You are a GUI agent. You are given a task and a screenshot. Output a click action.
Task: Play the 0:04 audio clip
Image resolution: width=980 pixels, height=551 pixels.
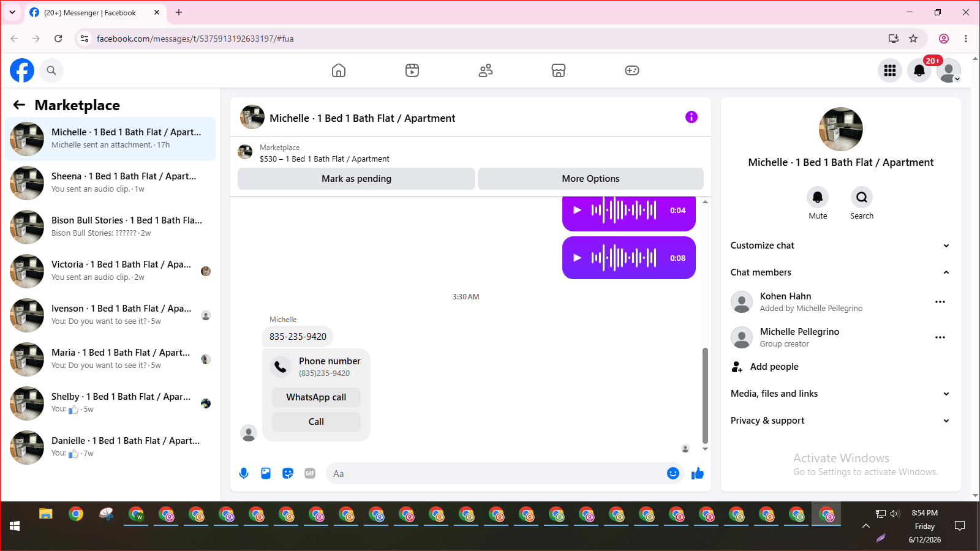pyautogui.click(x=577, y=210)
